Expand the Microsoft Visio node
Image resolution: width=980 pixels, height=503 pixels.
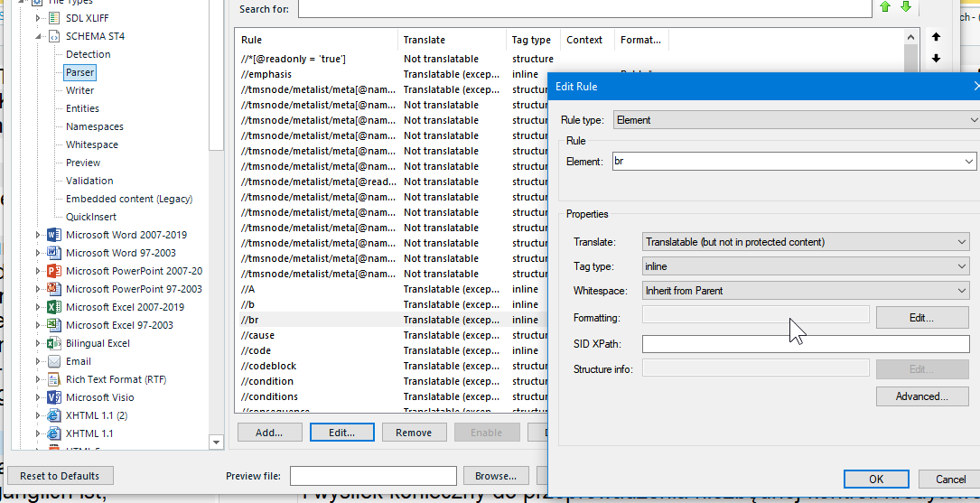39,397
